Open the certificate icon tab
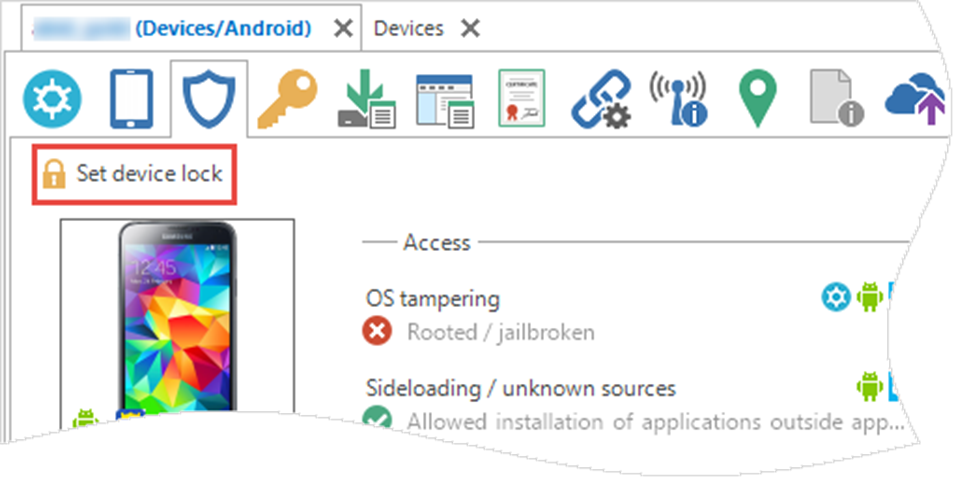954x478 pixels. [521, 98]
